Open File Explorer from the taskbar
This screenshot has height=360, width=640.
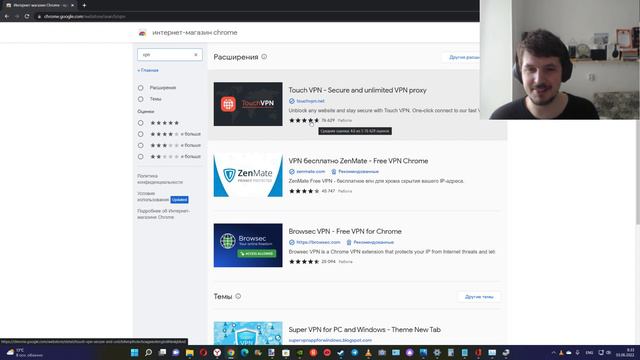(189, 352)
